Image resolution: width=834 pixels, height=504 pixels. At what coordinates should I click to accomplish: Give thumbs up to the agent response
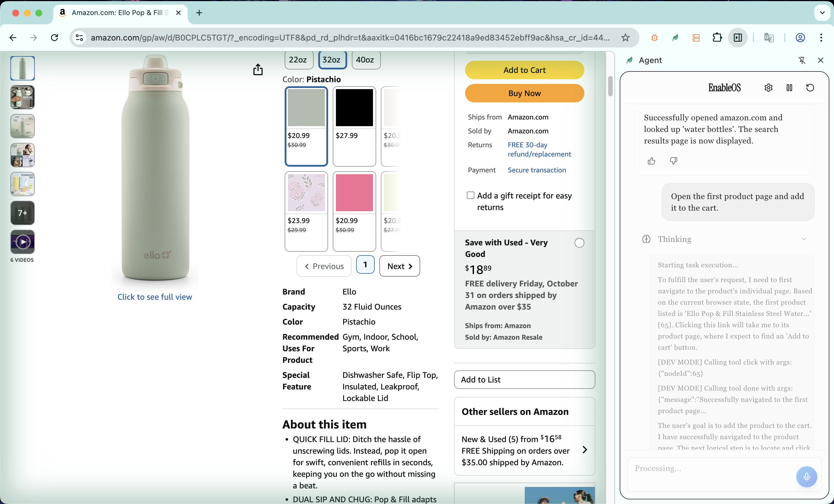(x=651, y=161)
